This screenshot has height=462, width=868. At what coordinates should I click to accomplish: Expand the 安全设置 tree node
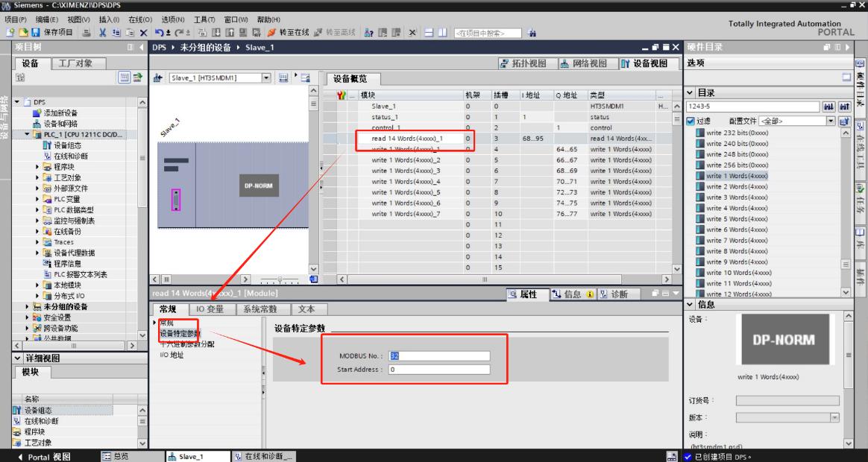coord(27,317)
